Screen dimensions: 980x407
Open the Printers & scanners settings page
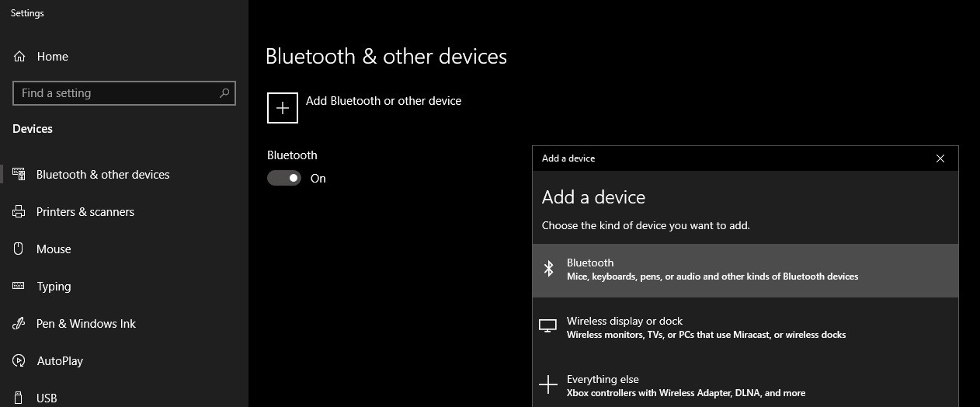(x=85, y=212)
